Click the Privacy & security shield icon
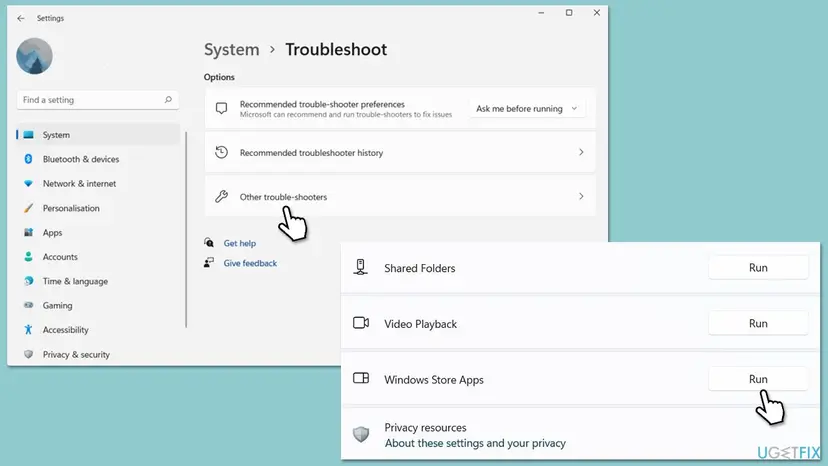This screenshot has height=466, width=828. coord(29,355)
